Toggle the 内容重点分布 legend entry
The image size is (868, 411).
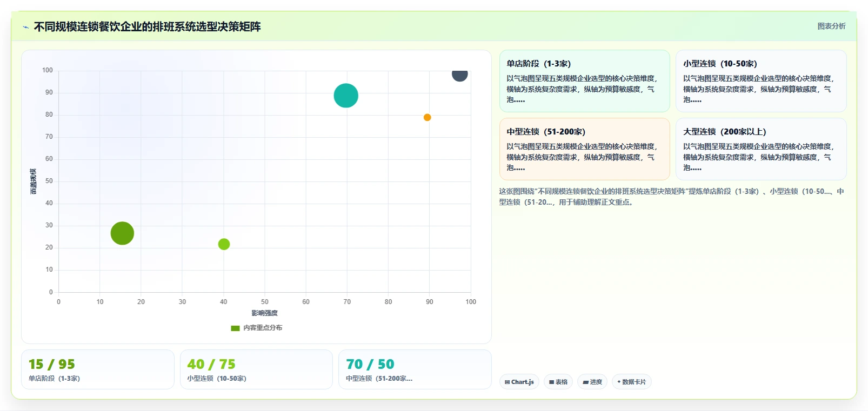[x=256, y=328]
